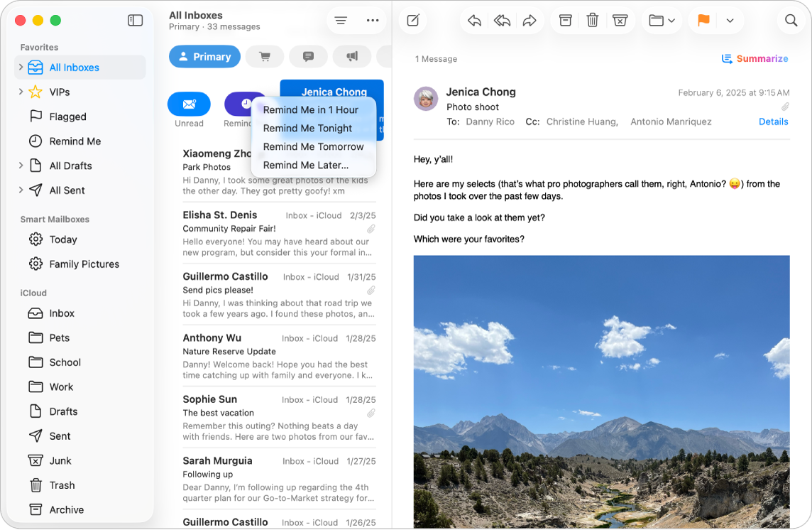
Task: Show Details of Jenica Chong's email
Action: click(x=773, y=121)
